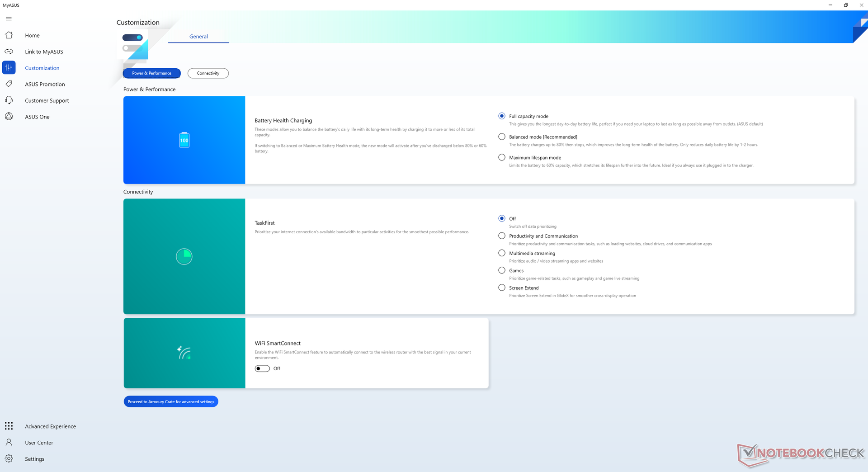Viewport: 868px width, 472px height.
Task: Select Maximum lifespan mode radio button
Action: point(502,157)
